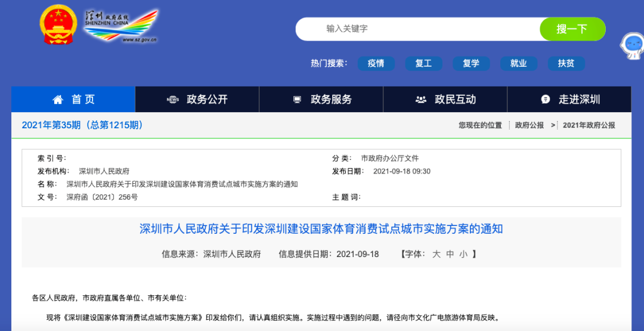Open the 首页 navigation tab
This screenshot has width=644, height=331.
tap(73, 100)
